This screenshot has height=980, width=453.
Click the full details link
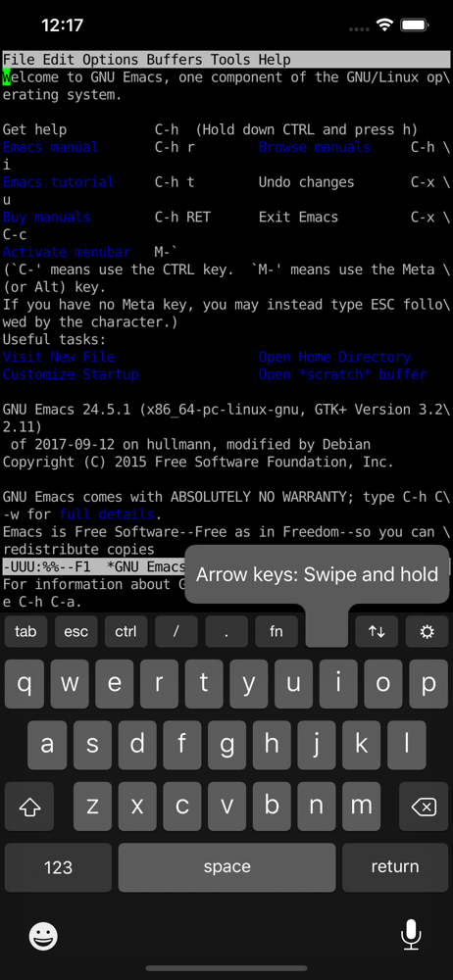point(107,515)
